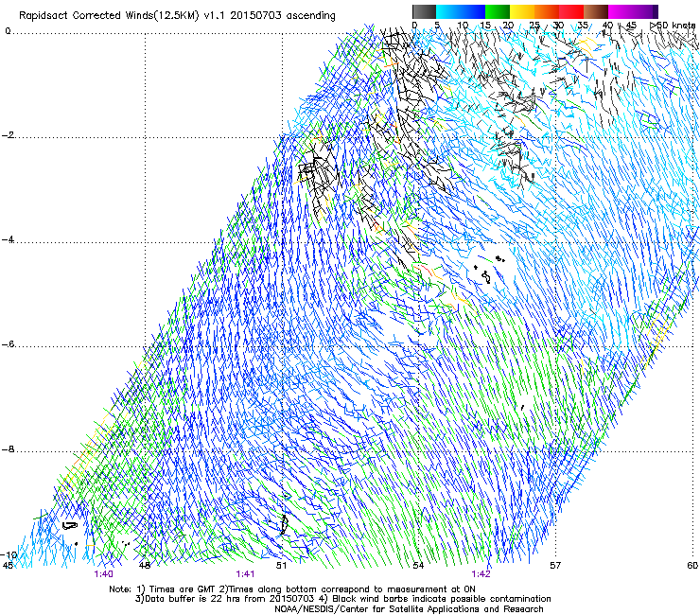This screenshot has height=615, width=700.
Task: Click longitude label '48' on bottom axis
Action: [x=145, y=566]
